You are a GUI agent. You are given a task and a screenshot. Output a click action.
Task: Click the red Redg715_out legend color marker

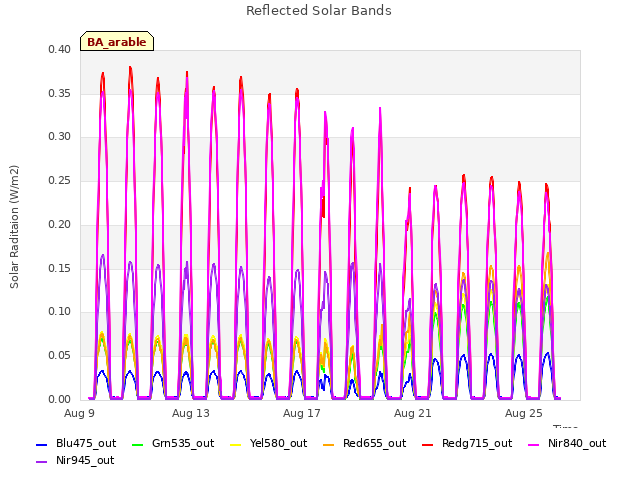tap(428, 444)
